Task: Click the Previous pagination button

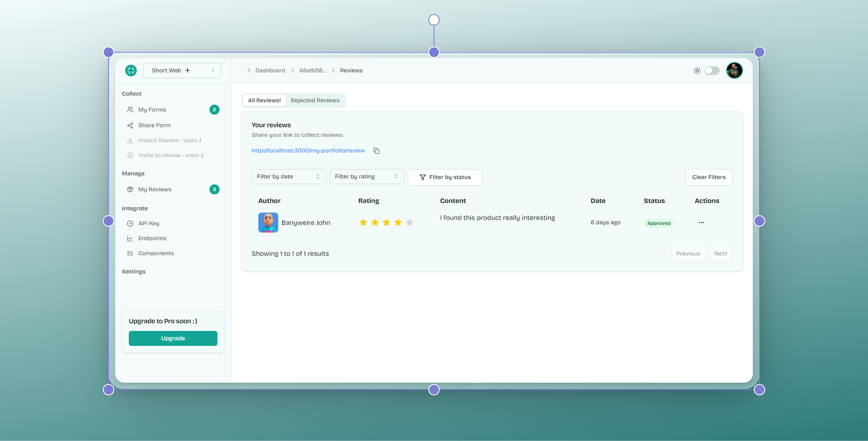Action: click(688, 254)
